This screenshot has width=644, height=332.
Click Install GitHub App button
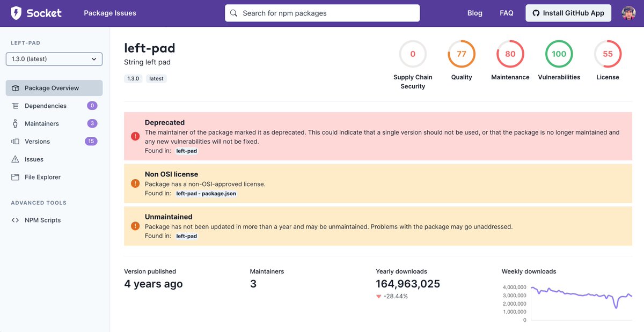pos(568,13)
